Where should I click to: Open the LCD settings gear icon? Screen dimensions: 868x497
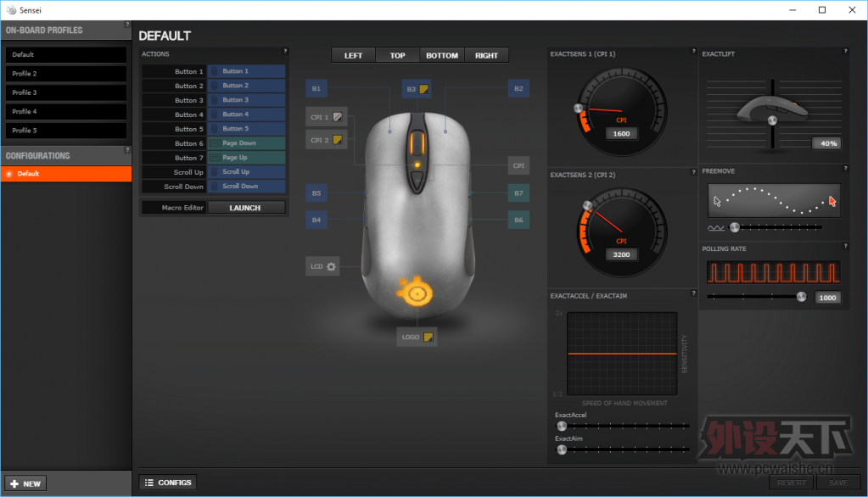coord(331,267)
